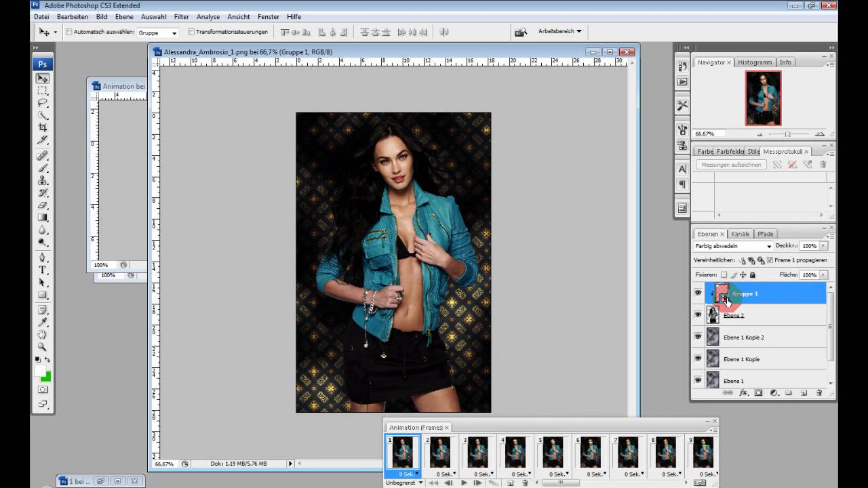Open the Arbeitsbereich workspace dropdown
This screenshot has width=868, height=488.
click(559, 31)
